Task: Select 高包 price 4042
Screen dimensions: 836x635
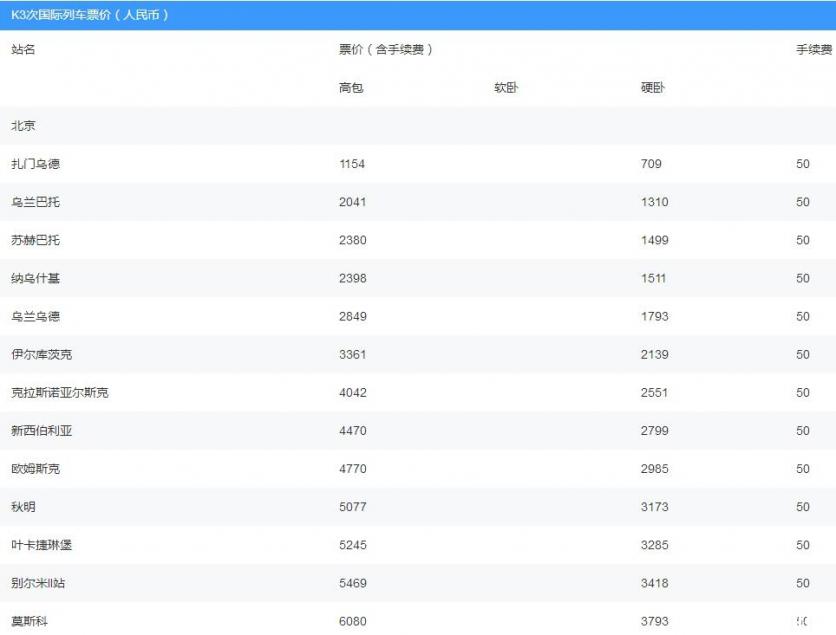Action: coord(352,392)
